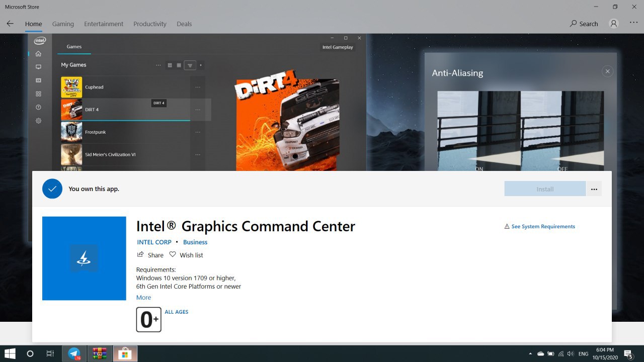Switch the ENG input language
The width and height of the screenshot is (644, 362).
[x=584, y=354]
